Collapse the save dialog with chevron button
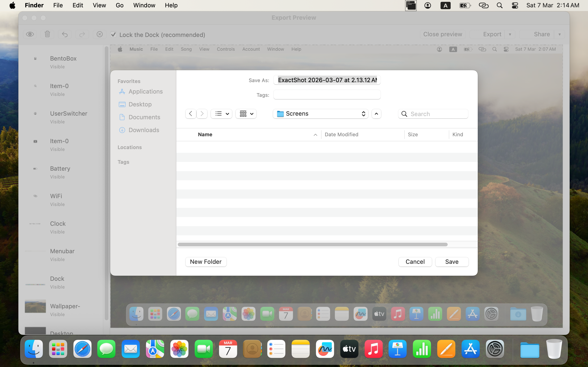Viewport: 588px width, 367px height. (x=376, y=114)
